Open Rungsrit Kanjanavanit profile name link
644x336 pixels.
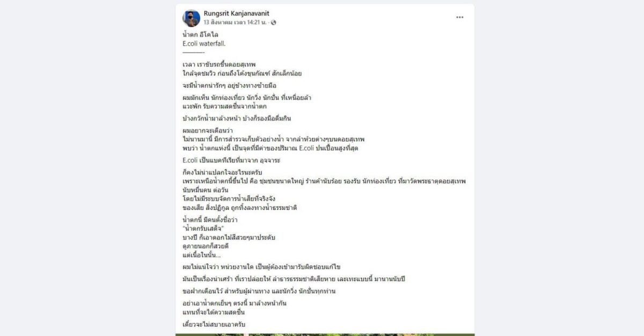(237, 13)
